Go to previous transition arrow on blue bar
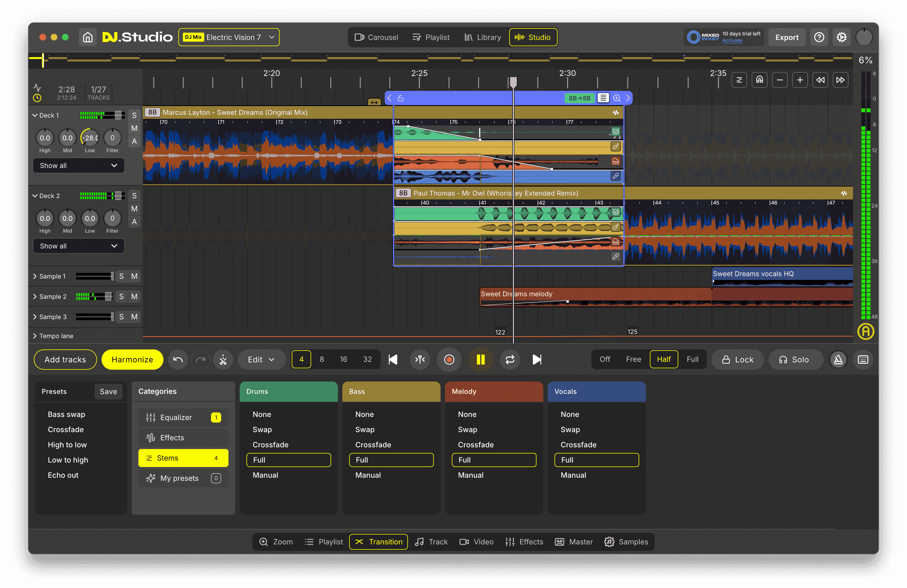Screen dimensions: 907x588 (389, 98)
